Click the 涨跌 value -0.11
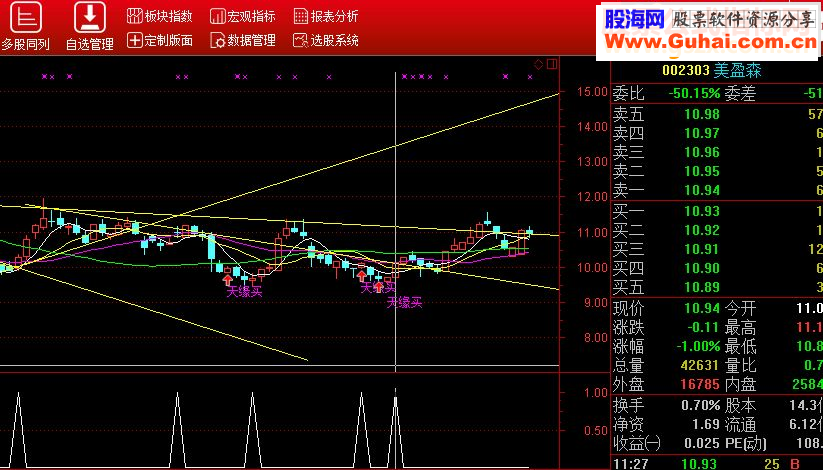 (703, 327)
